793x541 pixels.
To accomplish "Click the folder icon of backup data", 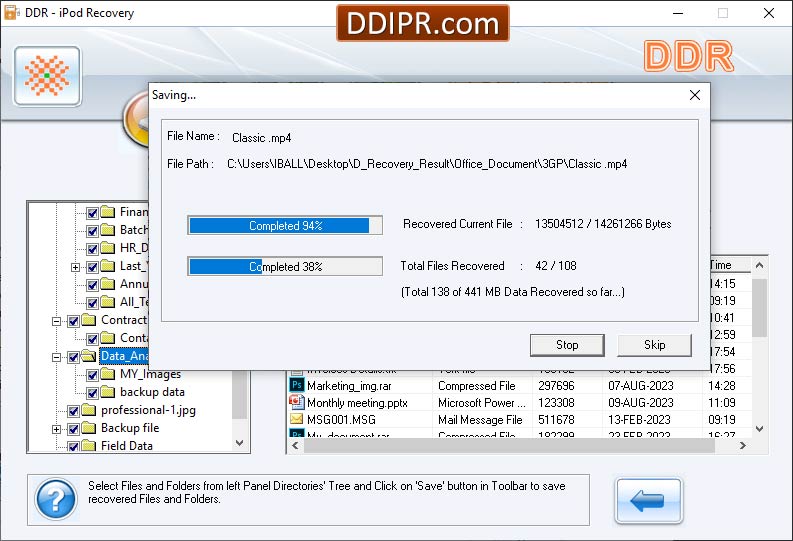I will pyautogui.click(x=107, y=392).
